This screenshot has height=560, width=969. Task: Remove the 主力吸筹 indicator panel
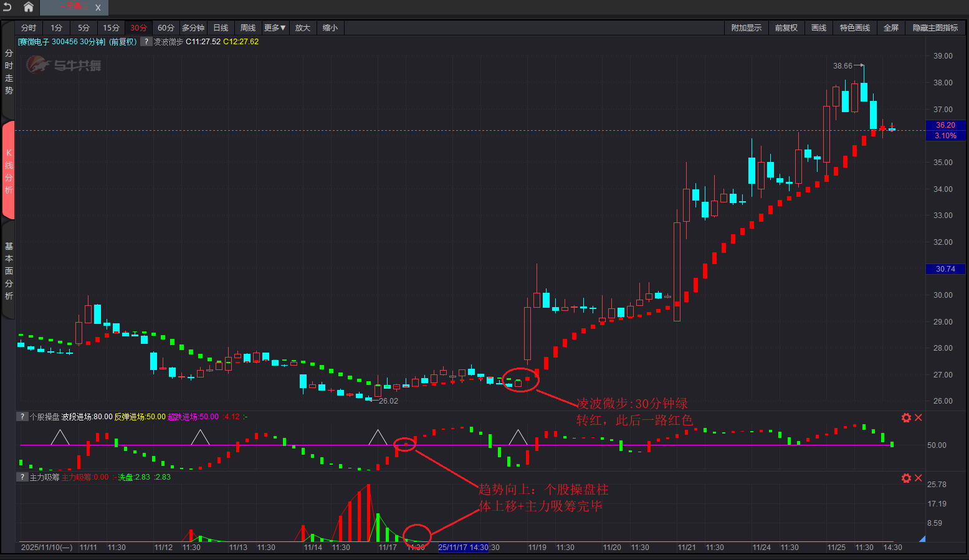(x=918, y=478)
